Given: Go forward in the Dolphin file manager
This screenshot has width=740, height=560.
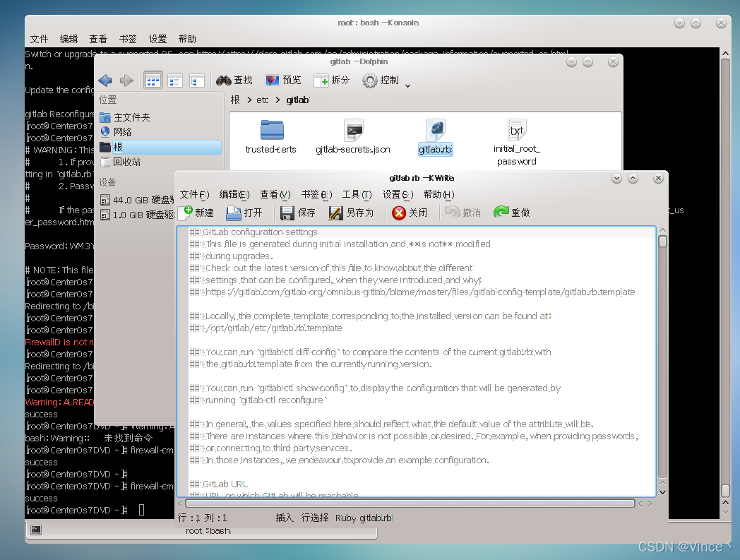Looking at the screenshot, I should [126, 81].
